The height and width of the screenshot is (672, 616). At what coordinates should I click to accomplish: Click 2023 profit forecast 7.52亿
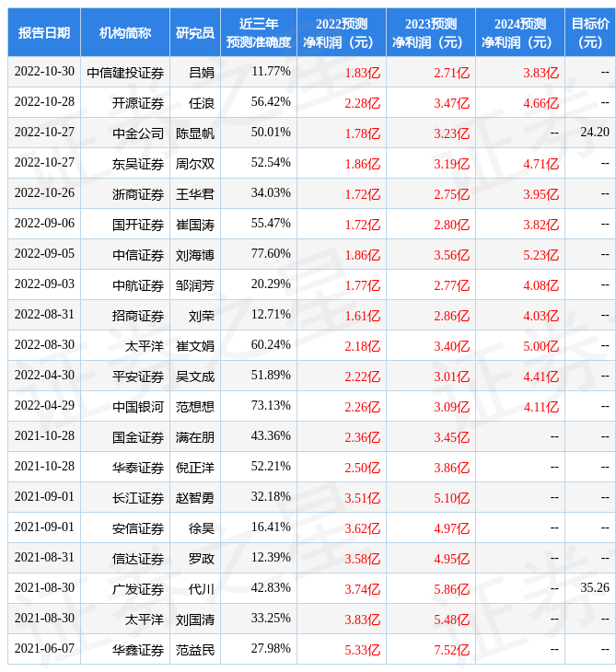452,650
